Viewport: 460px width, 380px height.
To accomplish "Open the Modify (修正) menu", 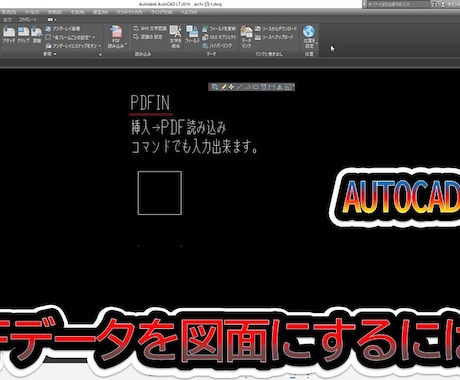I will click(100, 12).
